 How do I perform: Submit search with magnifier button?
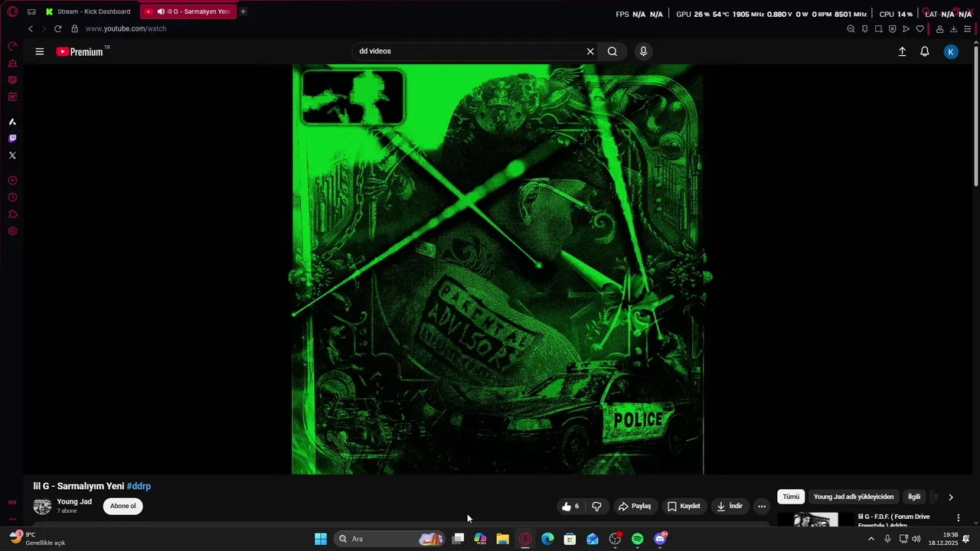coord(612,51)
